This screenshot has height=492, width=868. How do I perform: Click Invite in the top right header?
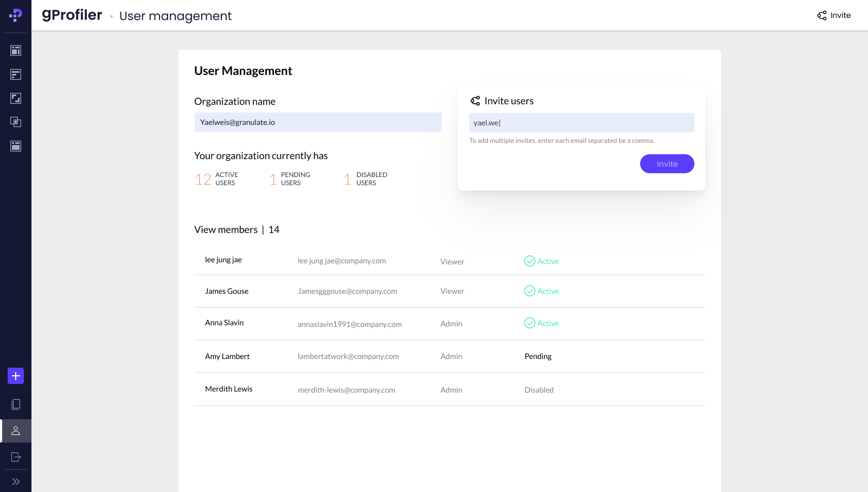coord(834,15)
